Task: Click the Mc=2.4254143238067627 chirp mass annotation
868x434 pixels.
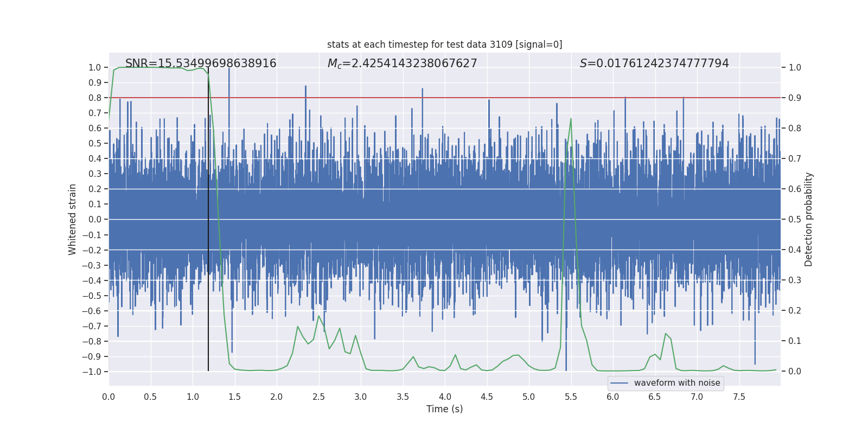Action: 403,63
